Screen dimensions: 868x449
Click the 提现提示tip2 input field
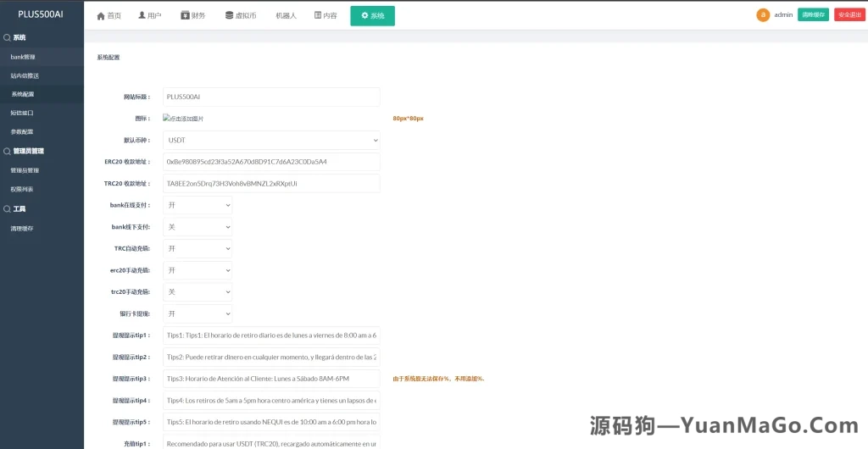tap(271, 358)
